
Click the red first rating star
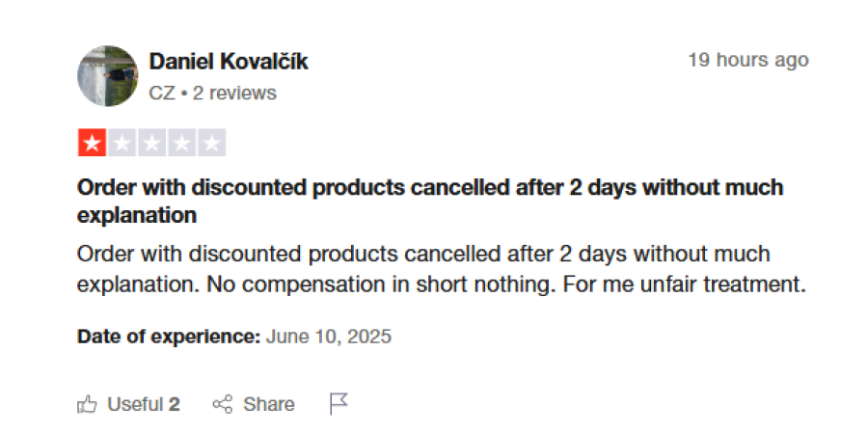pyautogui.click(x=93, y=144)
